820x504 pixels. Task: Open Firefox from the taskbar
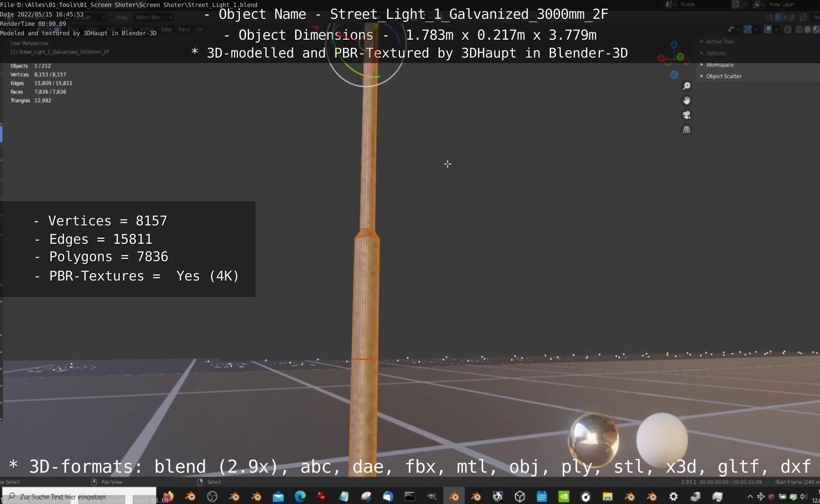(168, 496)
